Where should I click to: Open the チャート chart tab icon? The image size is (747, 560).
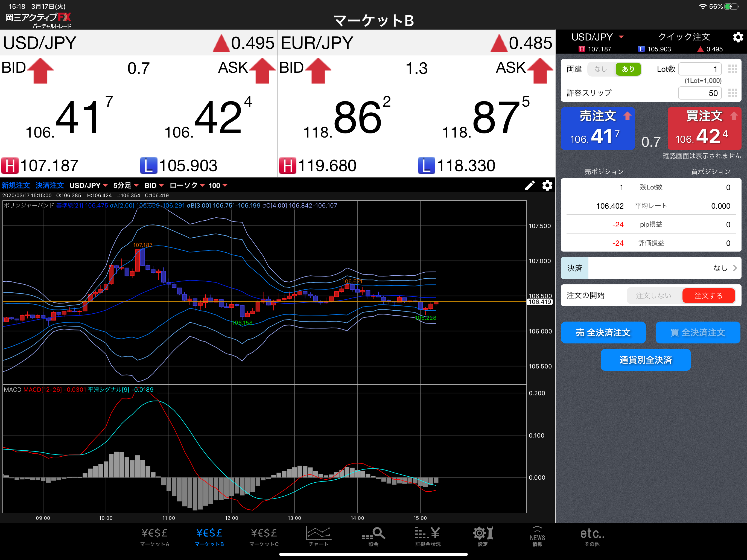pyautogui.click(x=318, y=536)
